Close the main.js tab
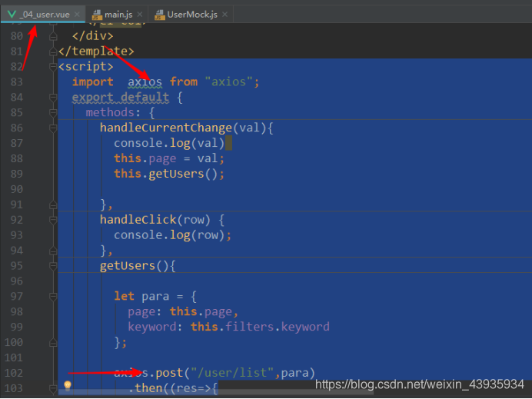The image size is (532, 399). [140, 15]
